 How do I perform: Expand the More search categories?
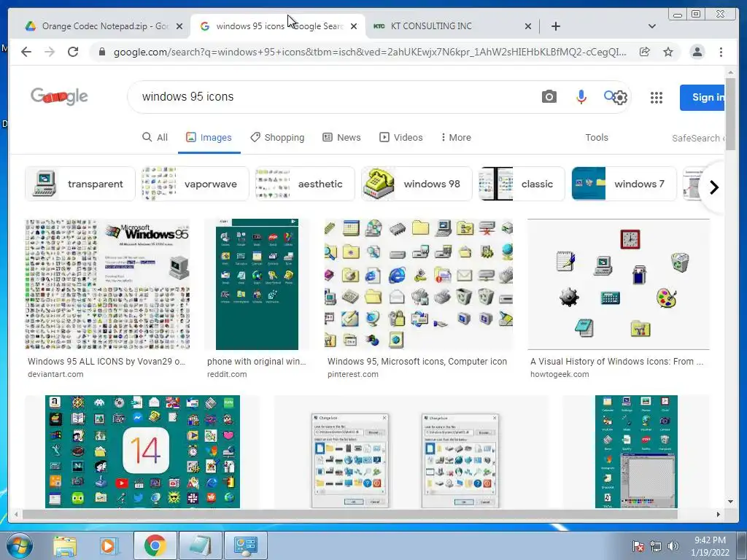click(456, 138)
